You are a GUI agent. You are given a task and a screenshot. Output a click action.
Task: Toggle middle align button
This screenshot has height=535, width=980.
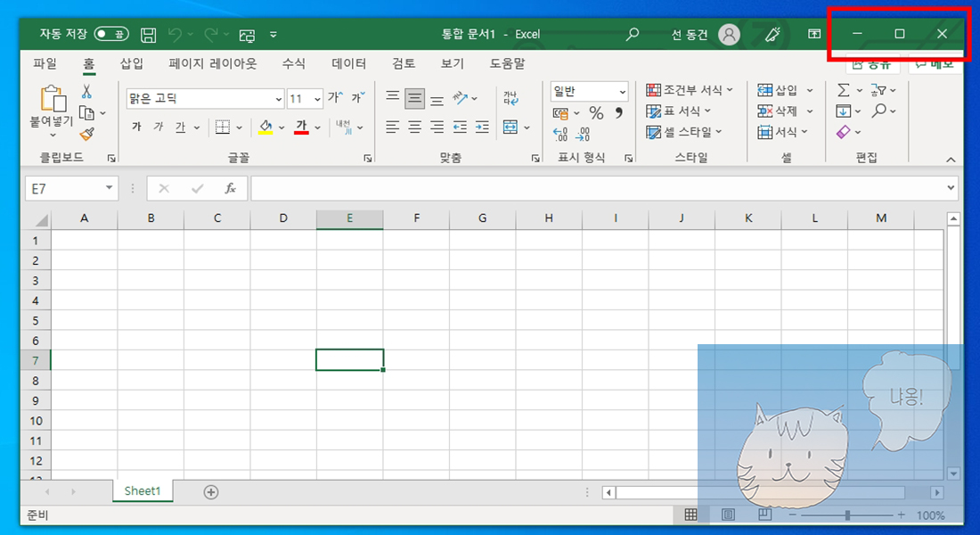click(414, 97)
